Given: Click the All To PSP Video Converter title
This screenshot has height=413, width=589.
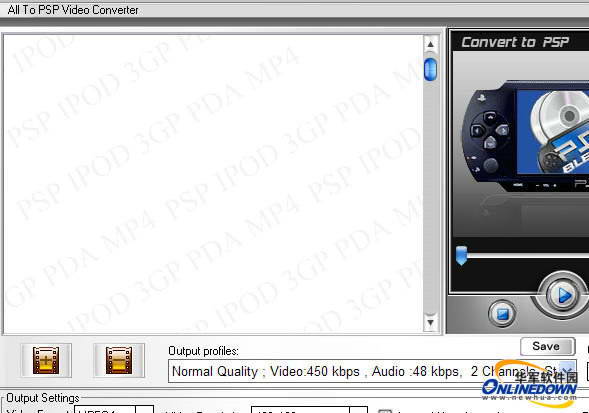Looking at the screenshot, I should pos(73,10).
